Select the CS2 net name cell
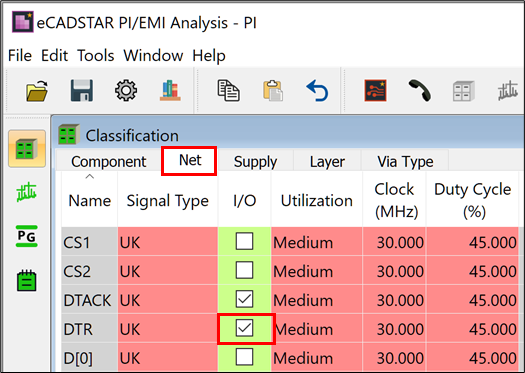This screenshot has width=525, height=373. [89, 271]
